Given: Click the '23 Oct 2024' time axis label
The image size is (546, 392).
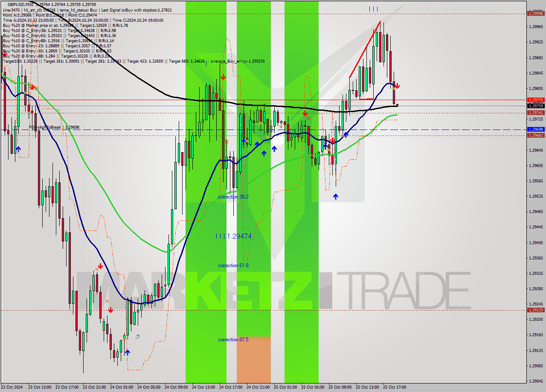Looking at the screenshot, I should pyautogui.click(x=12, y=387).
